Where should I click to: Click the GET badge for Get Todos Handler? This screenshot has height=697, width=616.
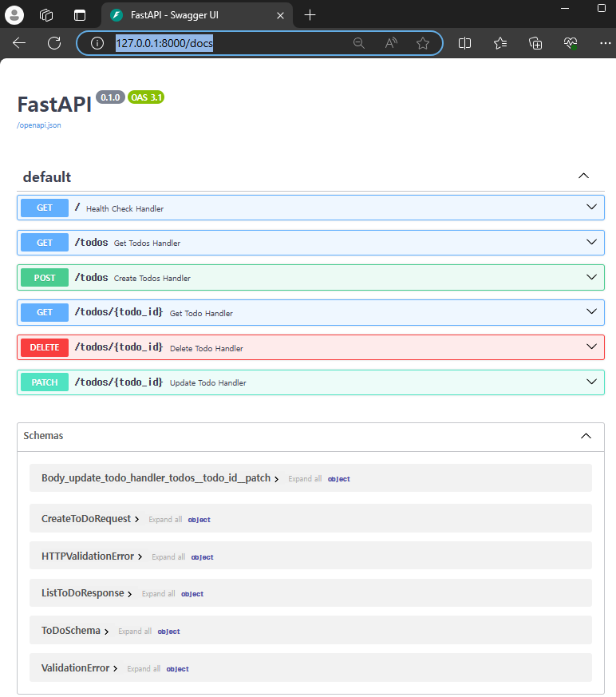(x=45, y=243)
